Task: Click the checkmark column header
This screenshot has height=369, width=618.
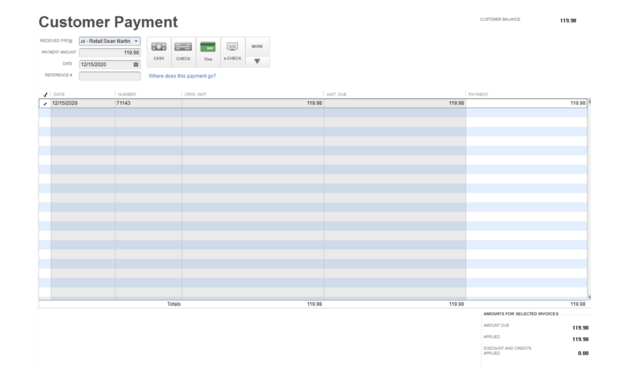Action: 45,94
